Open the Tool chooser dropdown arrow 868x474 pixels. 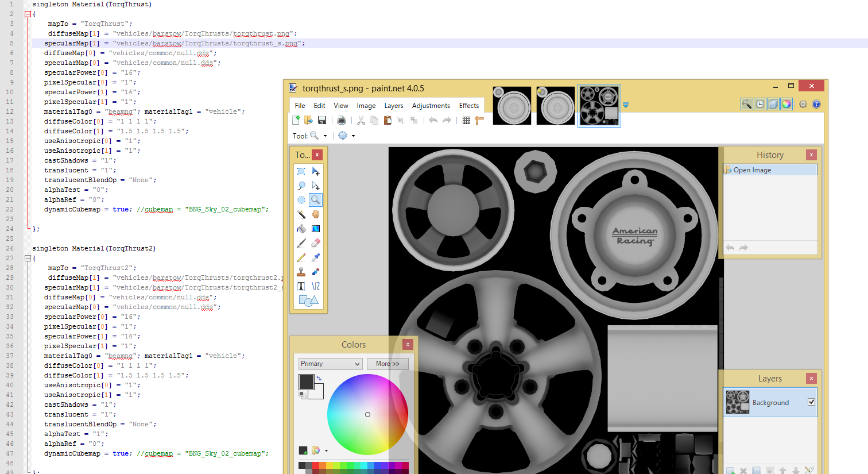pyautogui.click(x=325, y=136)
